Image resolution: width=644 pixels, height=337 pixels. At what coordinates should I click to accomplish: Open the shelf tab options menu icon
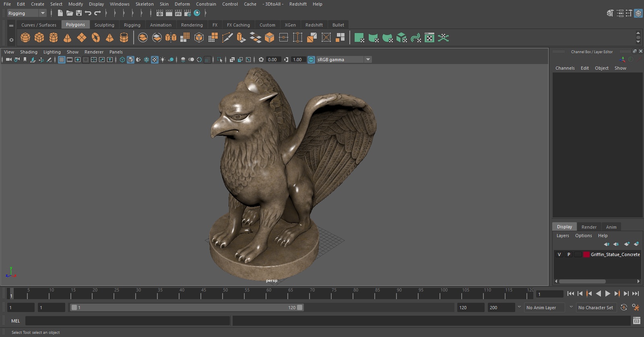11,25
